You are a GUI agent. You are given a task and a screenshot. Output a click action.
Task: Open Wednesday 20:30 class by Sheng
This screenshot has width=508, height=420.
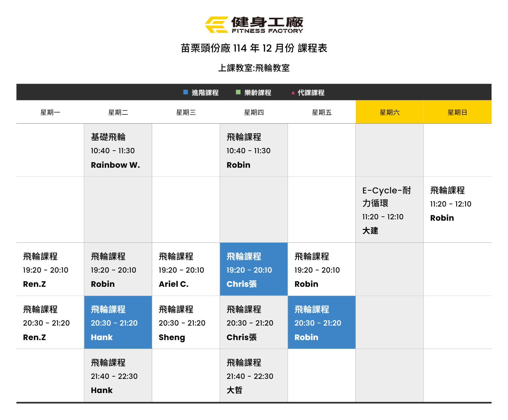(186, 323)
